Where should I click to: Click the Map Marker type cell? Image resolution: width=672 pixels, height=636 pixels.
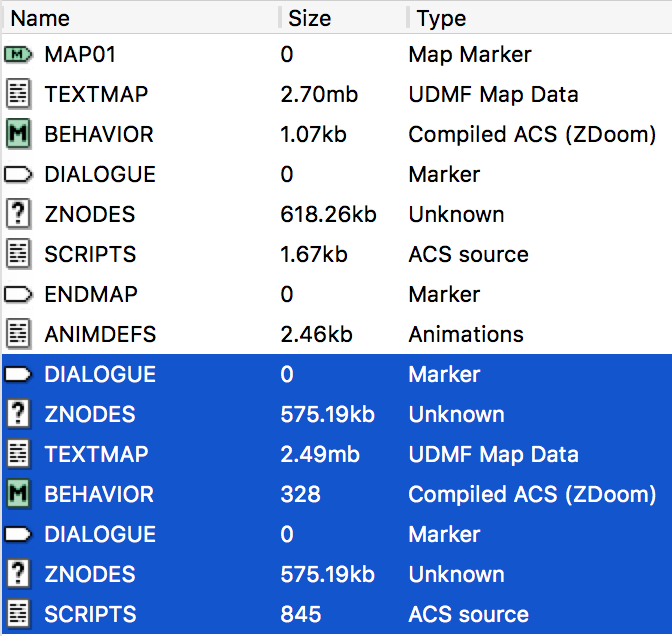click(470, 54)
